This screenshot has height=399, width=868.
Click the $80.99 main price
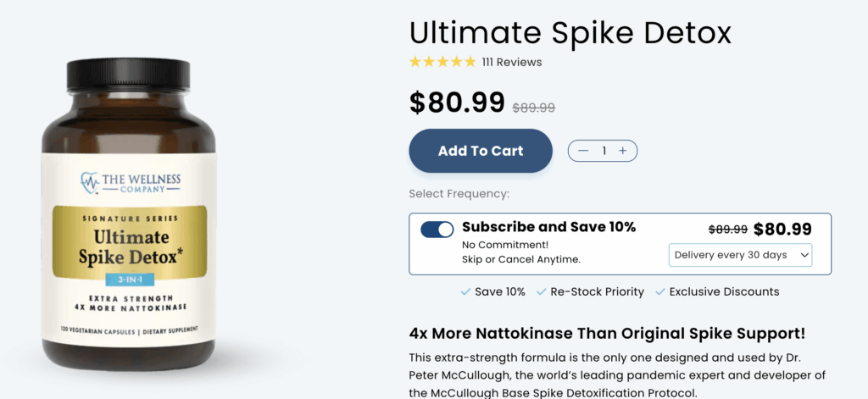(x=457, y=103)
